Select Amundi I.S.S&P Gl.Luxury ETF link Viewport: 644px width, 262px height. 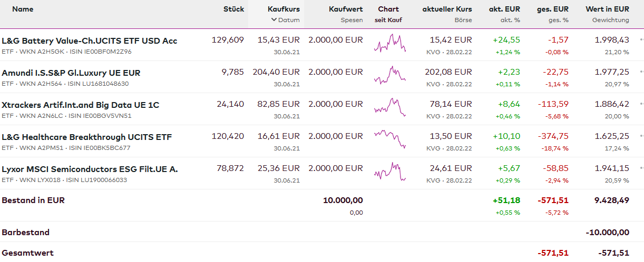coord(71,73)
